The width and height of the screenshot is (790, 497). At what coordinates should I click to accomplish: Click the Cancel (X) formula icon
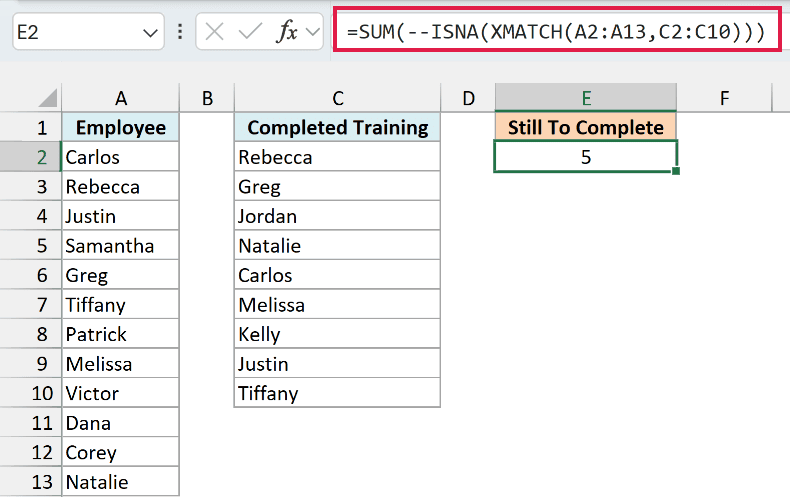215,32
